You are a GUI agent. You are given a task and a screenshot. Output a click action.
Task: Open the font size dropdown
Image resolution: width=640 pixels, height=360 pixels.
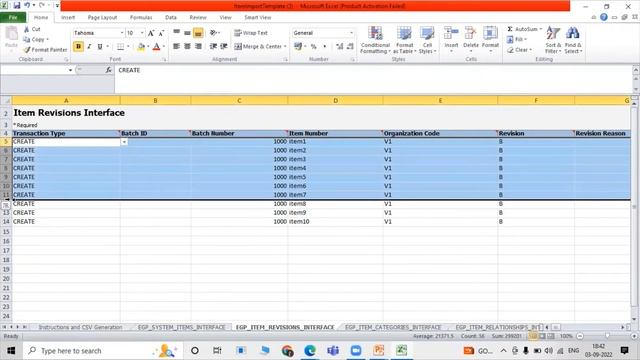click(x=142, y=33)
